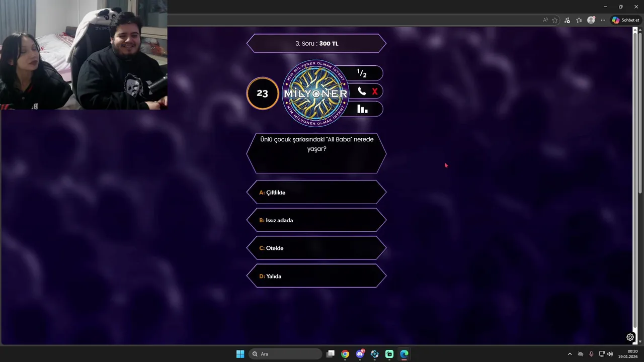
Task: Open the media control music-note icon
Action: pyautogui.click(x=568, y=20)
